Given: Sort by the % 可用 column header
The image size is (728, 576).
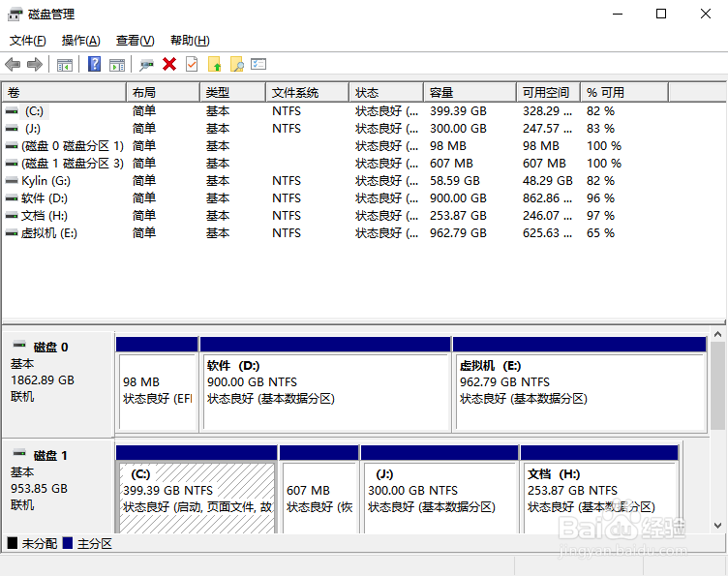Looking at the screenshot, I should [624, 92].
